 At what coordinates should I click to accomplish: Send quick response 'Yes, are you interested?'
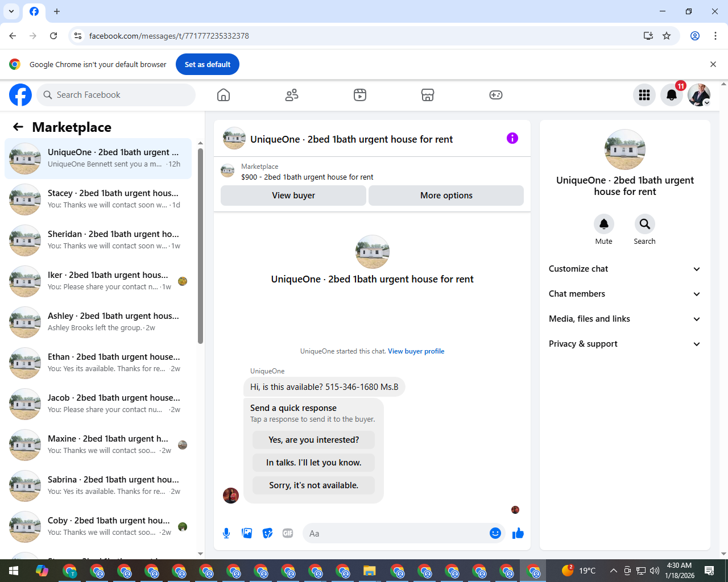point(314,440)
